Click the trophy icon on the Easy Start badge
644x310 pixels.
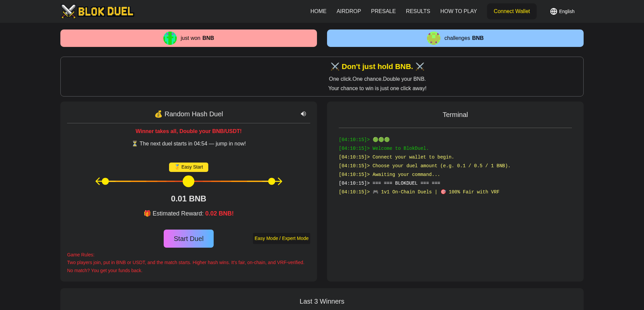(177, 167)
